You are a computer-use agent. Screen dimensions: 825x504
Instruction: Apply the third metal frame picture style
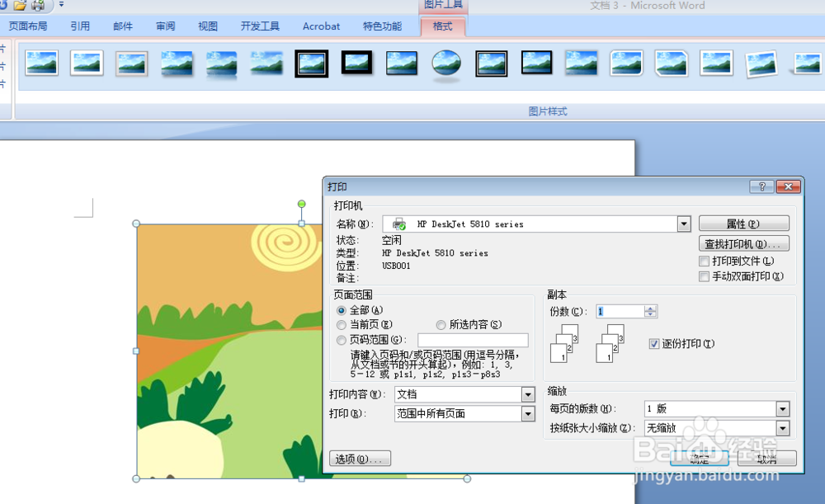coord(131,64)
